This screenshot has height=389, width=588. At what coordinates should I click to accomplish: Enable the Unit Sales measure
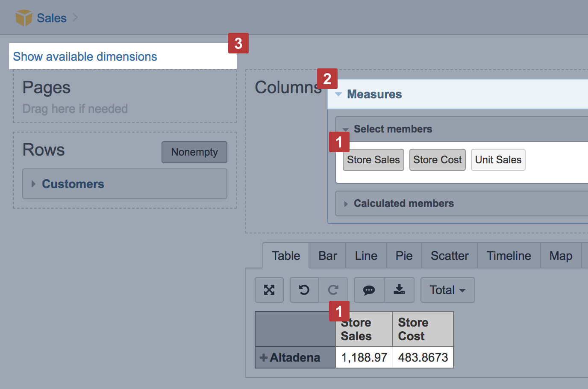498,160
